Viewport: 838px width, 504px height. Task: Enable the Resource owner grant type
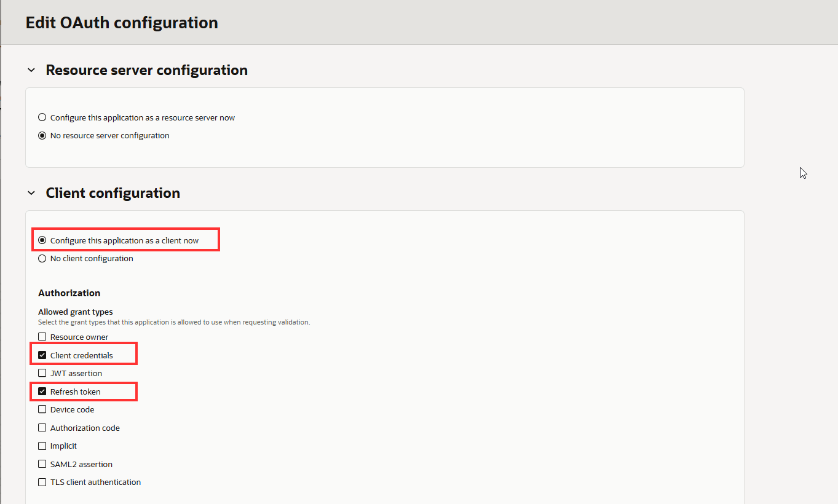point(42,337)
